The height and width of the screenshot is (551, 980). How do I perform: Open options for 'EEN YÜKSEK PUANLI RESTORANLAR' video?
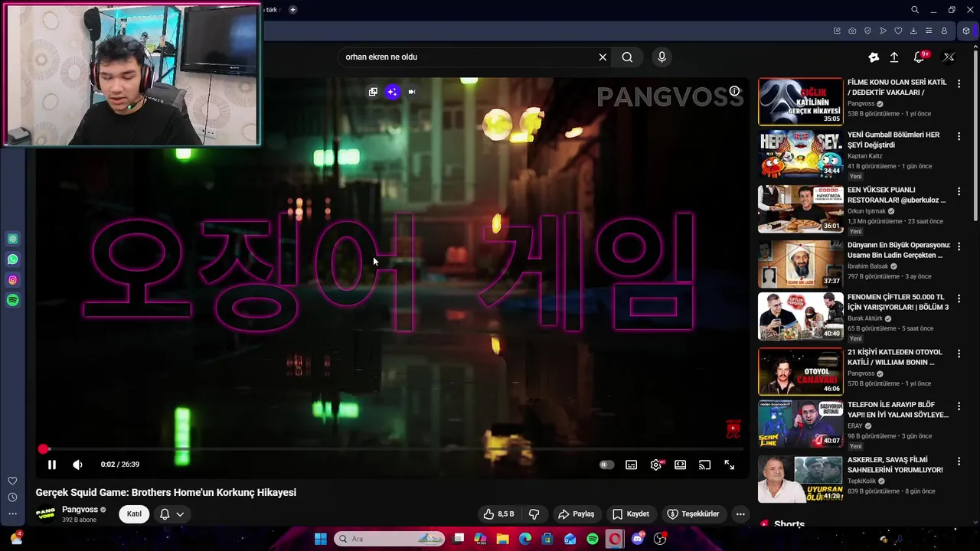click(959, 191)
